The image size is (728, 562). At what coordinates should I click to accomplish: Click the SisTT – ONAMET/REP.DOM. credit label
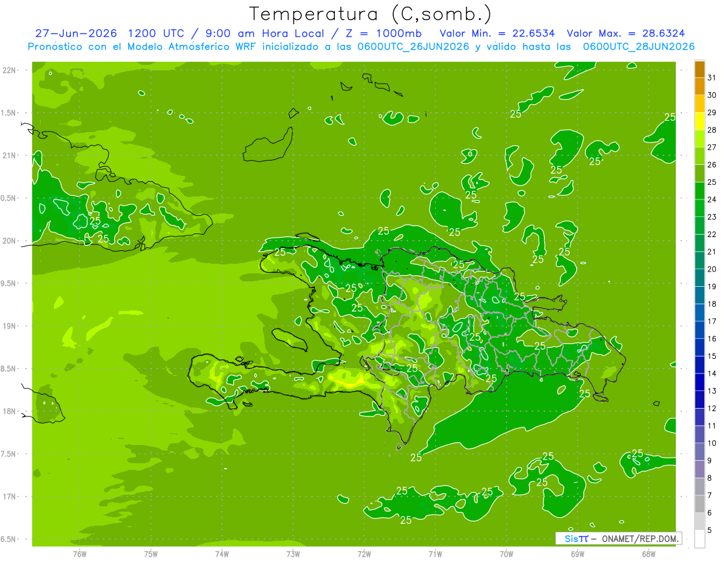click(618, 538)
